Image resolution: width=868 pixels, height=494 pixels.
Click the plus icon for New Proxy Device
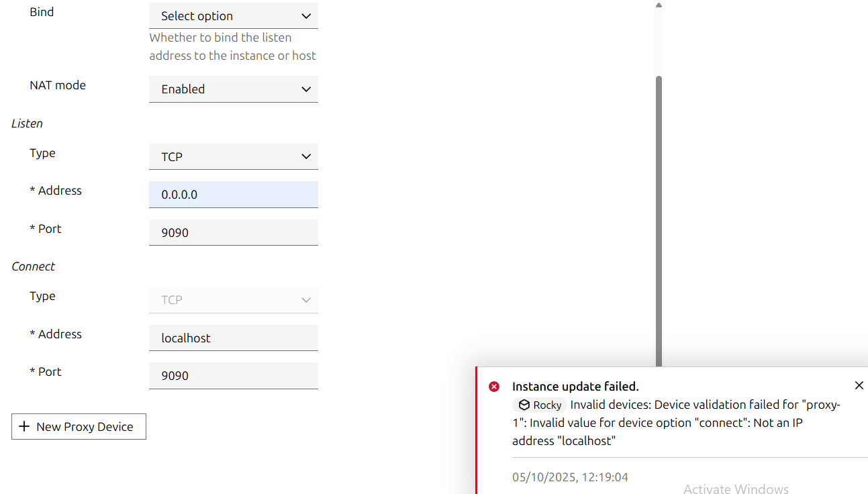pyautogui.click(x=24, y=427)
